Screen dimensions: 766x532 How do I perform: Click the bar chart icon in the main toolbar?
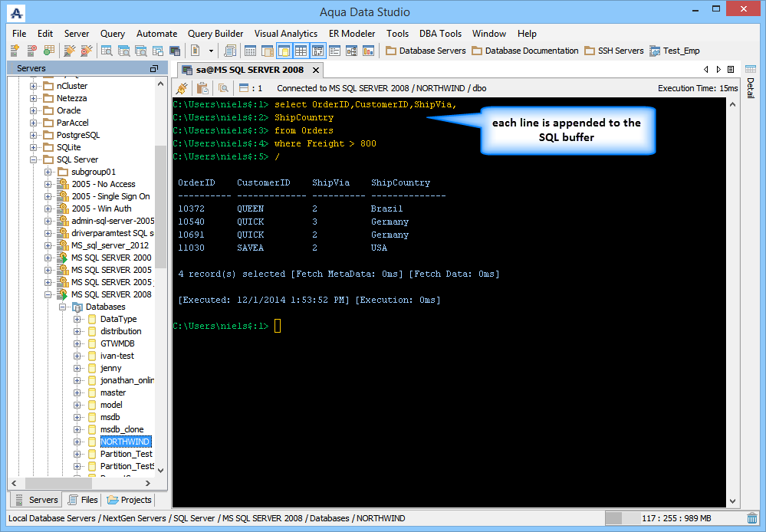368,51
